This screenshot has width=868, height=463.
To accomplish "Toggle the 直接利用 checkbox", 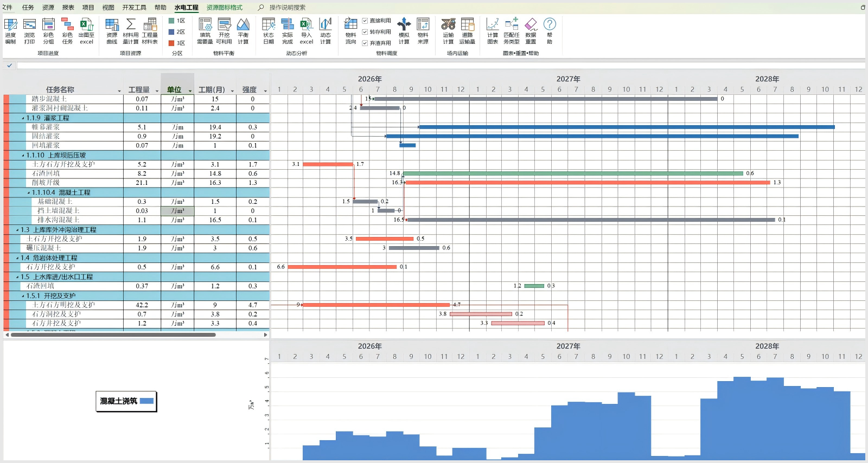I will click(x=365, y=21).
